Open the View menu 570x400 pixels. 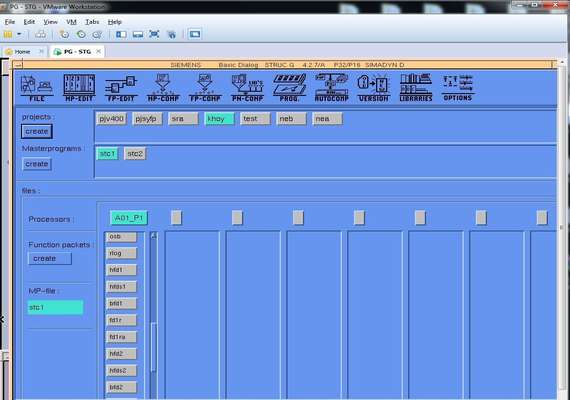51,22
